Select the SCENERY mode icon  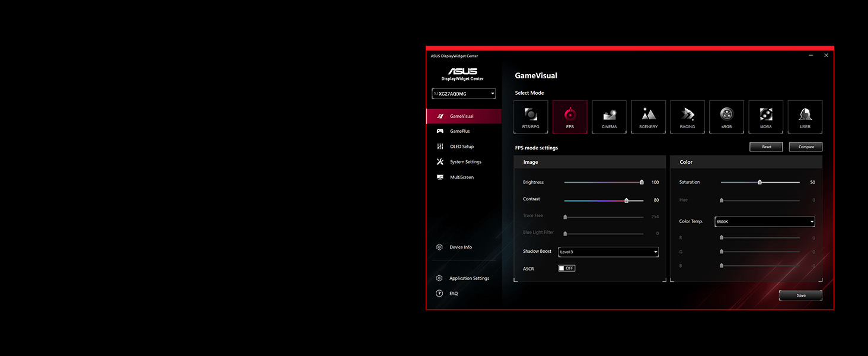648,117
